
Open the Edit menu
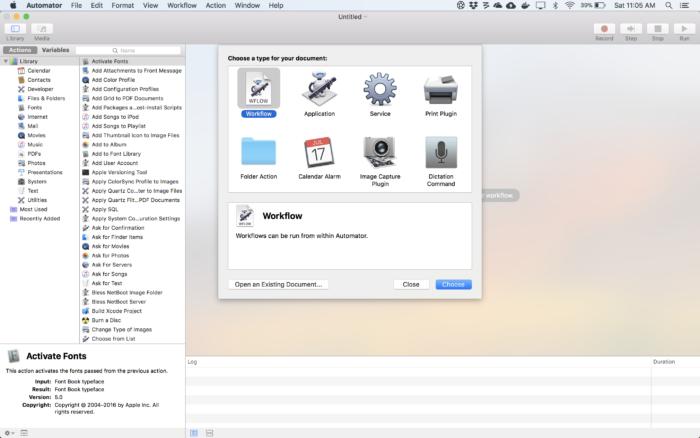96,5
